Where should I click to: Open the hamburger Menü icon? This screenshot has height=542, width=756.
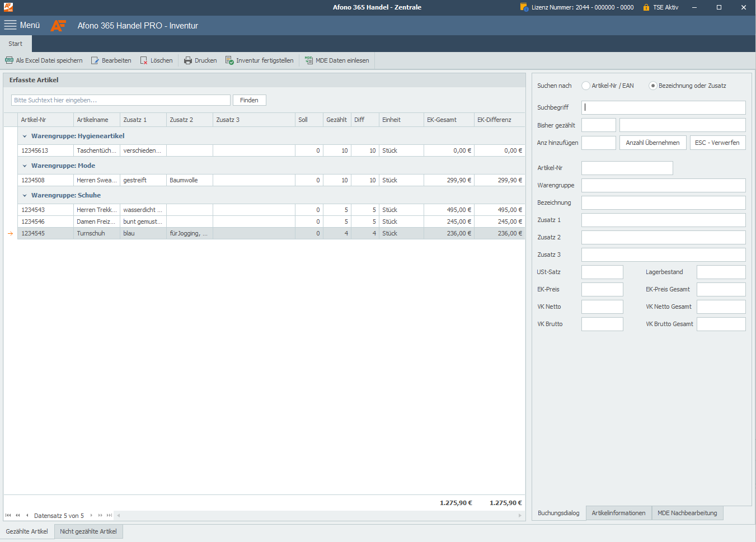(x=10, y=25)
